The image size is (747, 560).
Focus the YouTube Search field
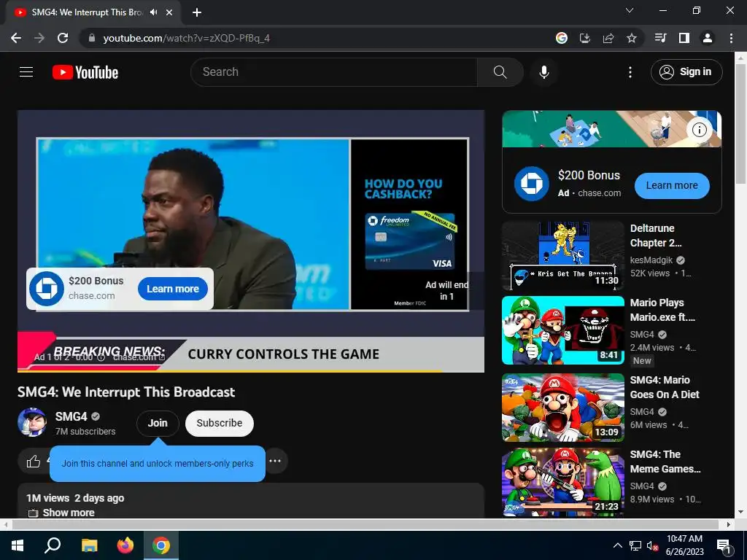334,72
